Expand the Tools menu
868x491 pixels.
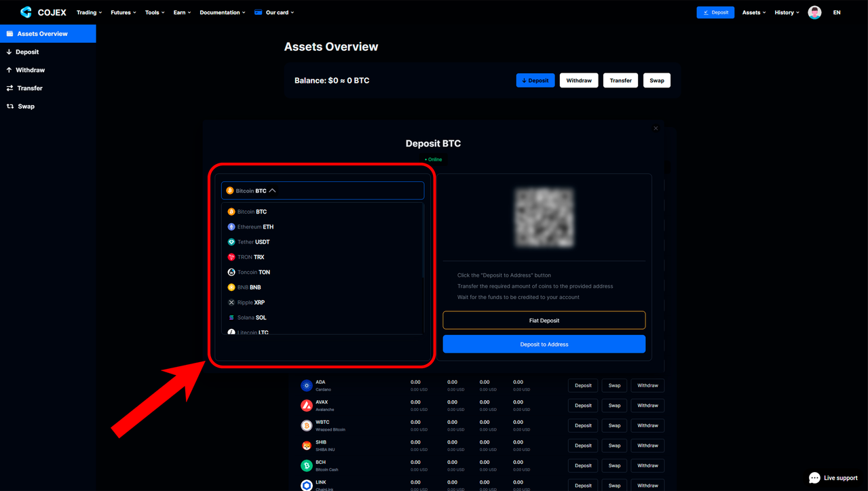click(155, 12)
